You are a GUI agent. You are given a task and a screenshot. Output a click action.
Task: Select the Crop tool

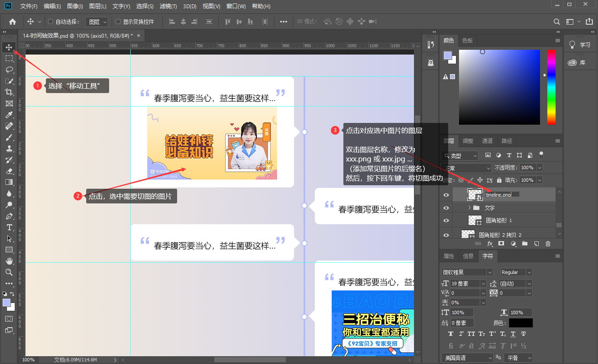(x=9, y=92)
